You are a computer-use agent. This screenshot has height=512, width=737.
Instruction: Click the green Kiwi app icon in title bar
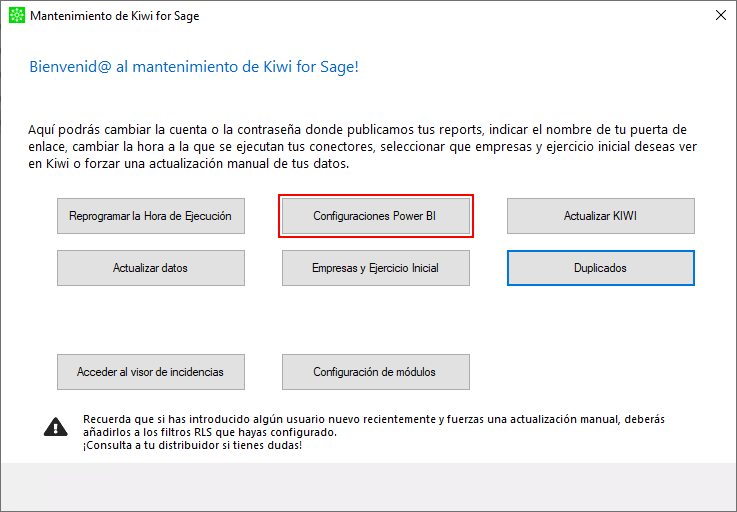(x=17, y=16)
